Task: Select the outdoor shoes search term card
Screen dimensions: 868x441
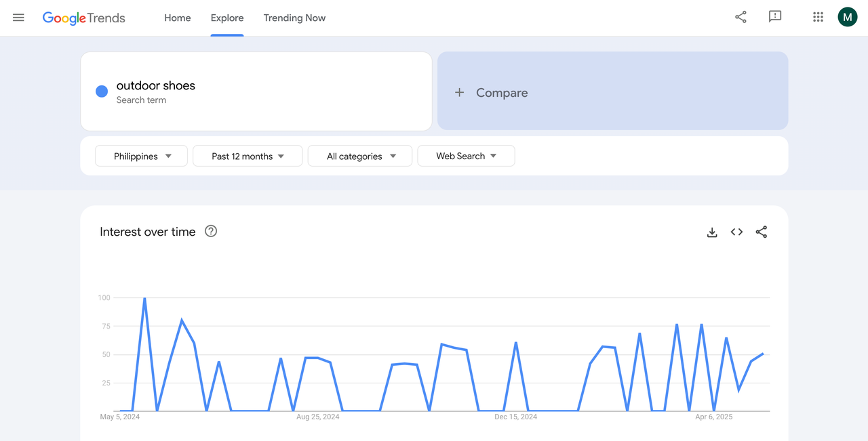Action: (256, 91)
